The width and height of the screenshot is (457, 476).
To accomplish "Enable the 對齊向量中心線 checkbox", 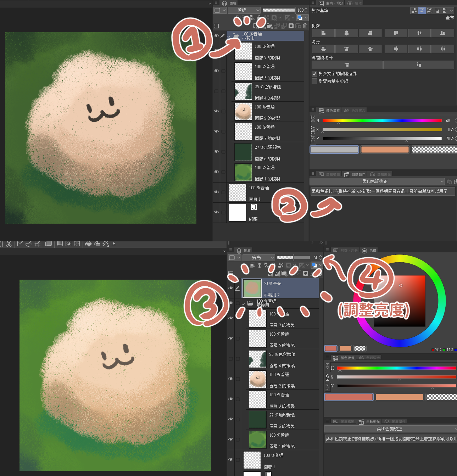I will coord(314,81).
